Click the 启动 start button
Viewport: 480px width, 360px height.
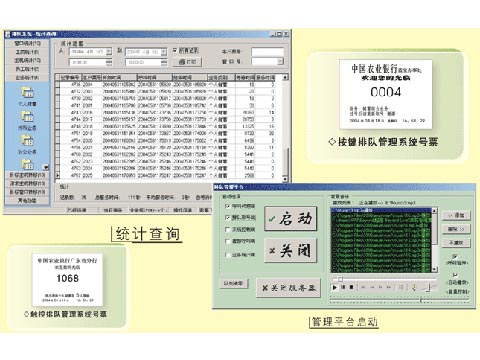290,219
